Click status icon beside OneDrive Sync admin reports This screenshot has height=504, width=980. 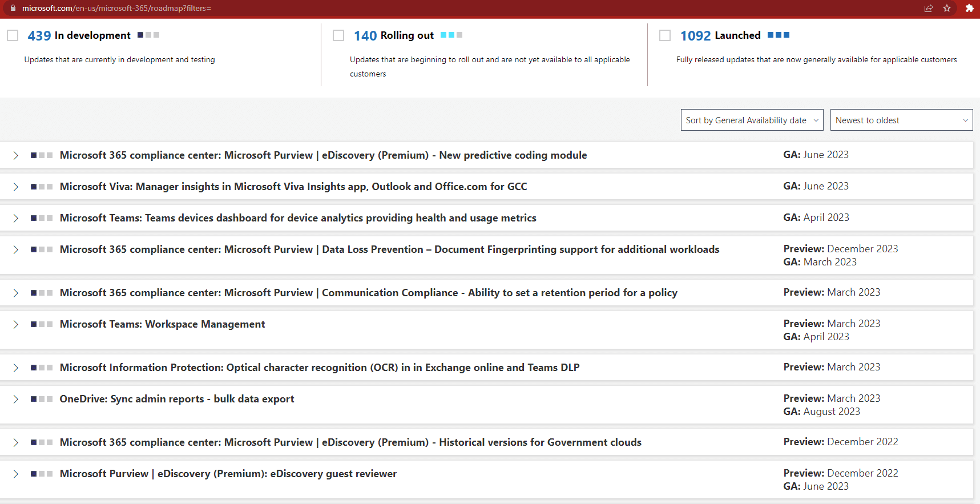(42, 399)
